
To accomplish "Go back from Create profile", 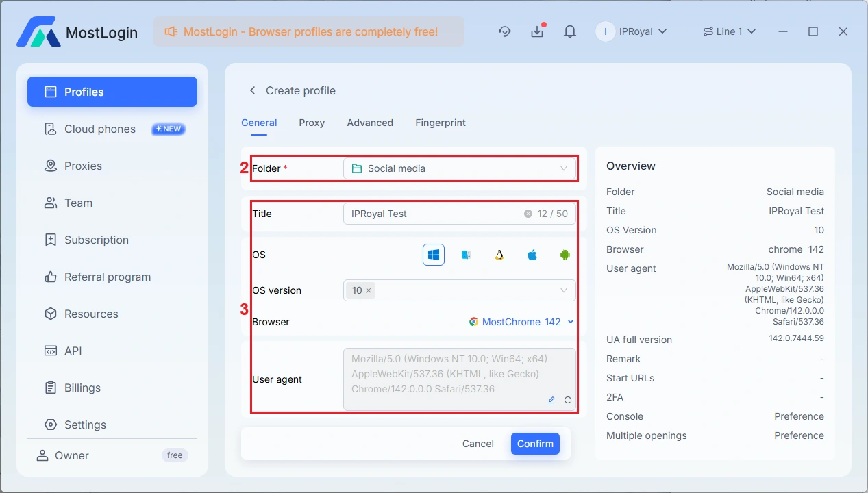I will click(252, 90).
